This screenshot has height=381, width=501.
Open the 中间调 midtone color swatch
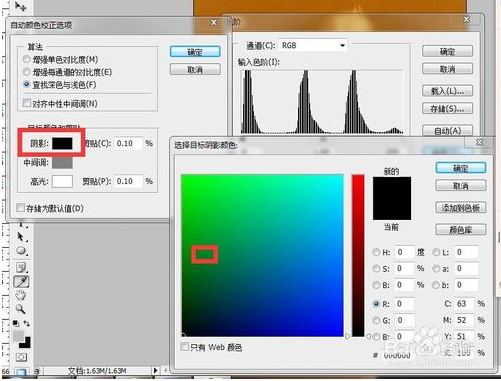click(x=62, y=163)
